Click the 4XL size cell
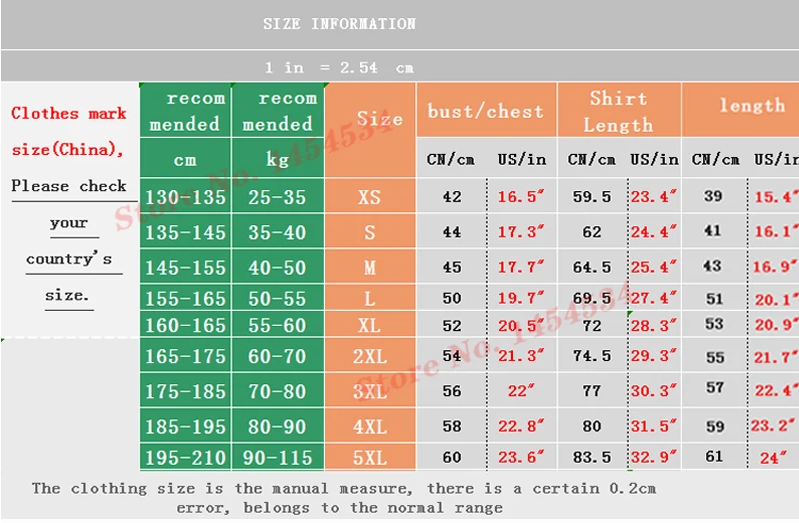 (370, 426)
